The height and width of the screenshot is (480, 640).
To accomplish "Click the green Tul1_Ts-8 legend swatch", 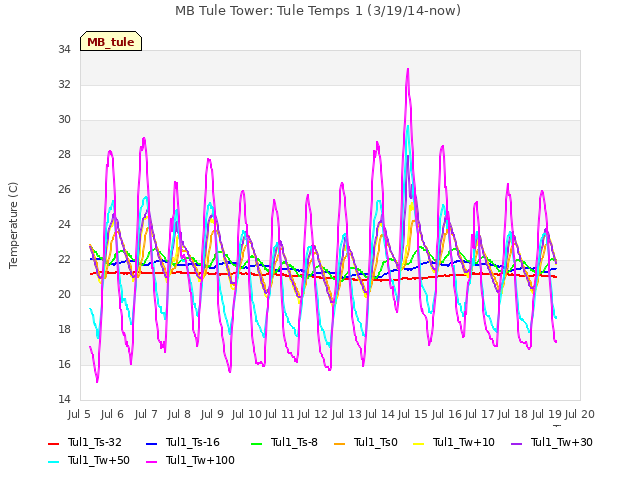I will 256,444.
